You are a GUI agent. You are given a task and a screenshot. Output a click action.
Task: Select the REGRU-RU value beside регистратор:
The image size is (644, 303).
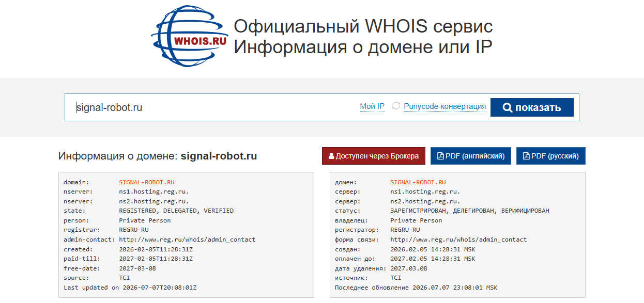405,230
